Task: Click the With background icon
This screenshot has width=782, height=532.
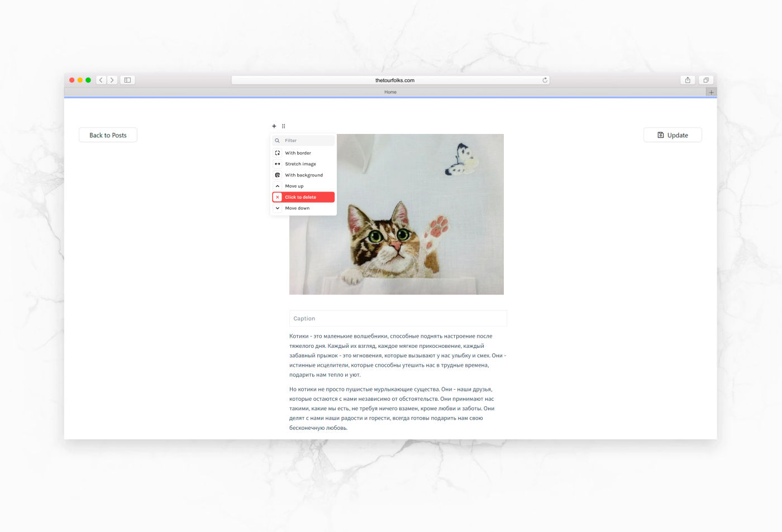Action: (278, 175)
